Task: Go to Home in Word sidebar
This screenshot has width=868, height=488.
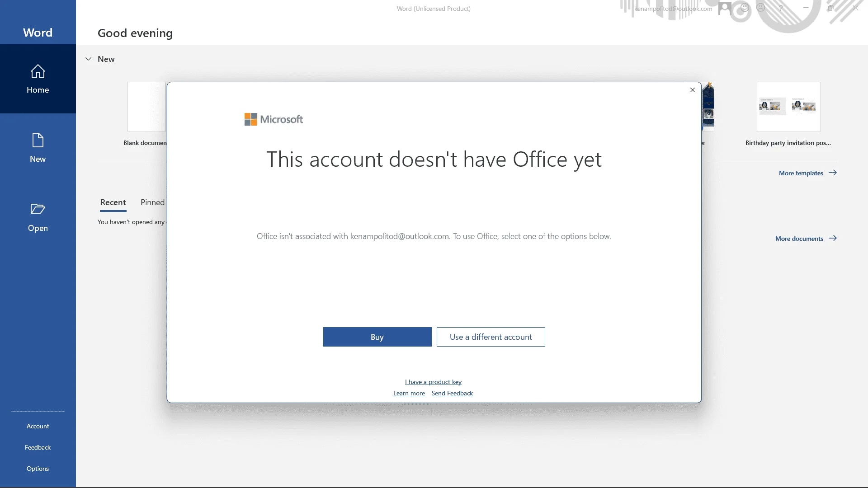Action: pyautogui.click(x=38, y=79)
